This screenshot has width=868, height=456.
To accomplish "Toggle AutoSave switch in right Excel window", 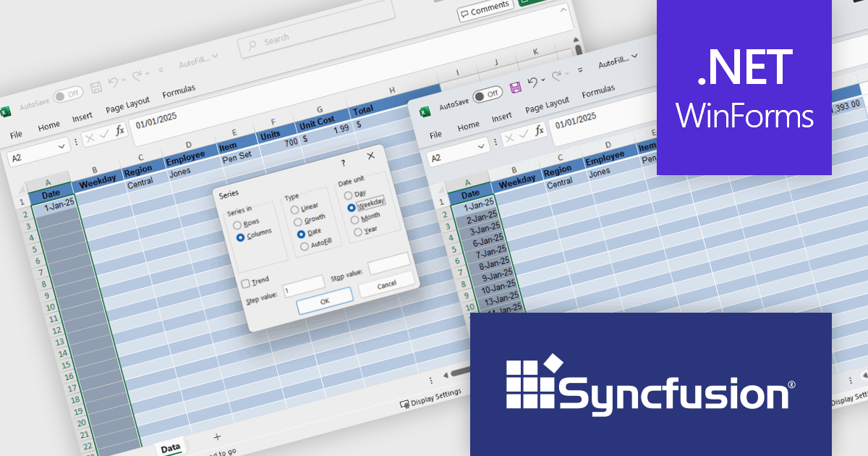I will pos(488,94).
